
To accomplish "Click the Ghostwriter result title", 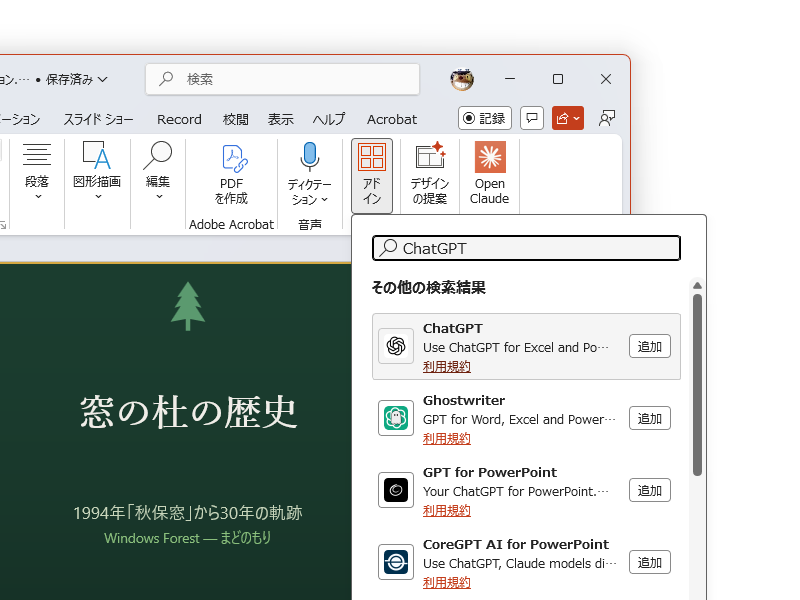I will point(464,400).
